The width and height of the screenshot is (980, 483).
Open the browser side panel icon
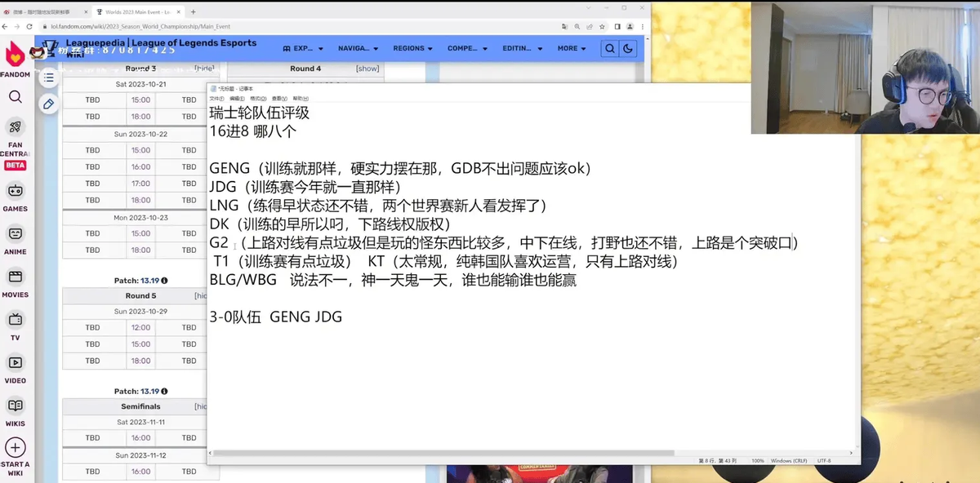(617, 26)
